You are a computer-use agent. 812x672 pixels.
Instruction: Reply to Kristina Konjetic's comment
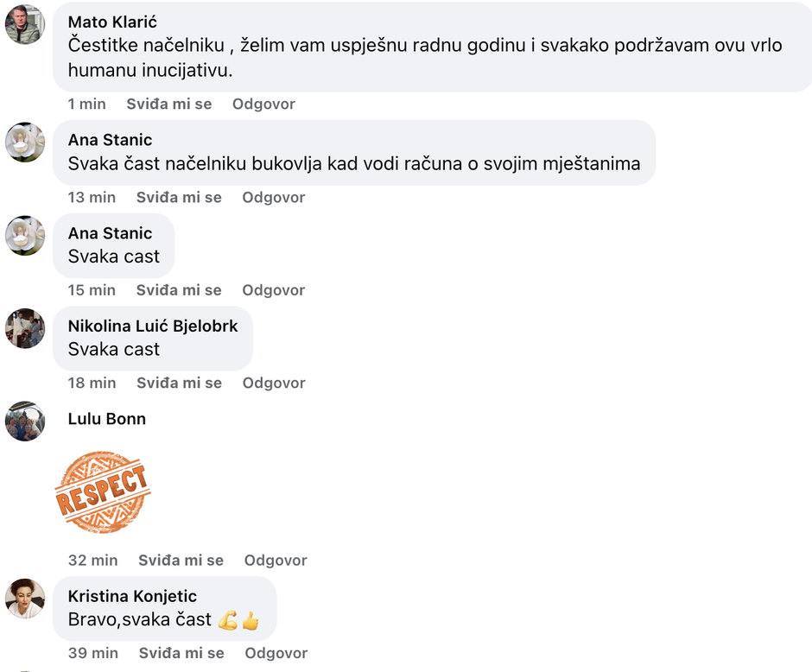[276, 653]
